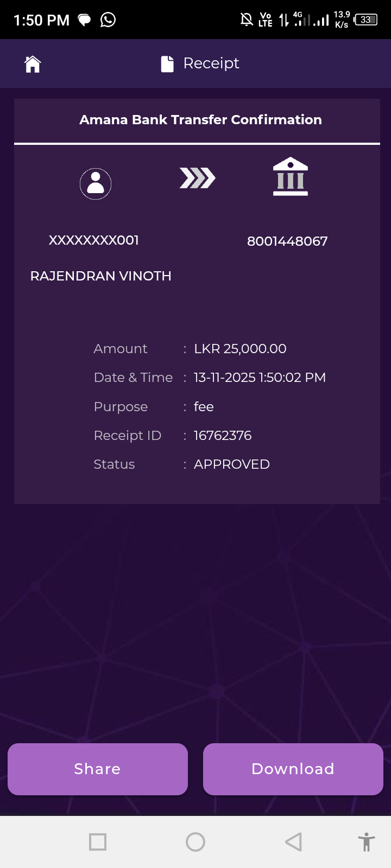
Task: Tap the recipient bank building icon
Action: tap(291, 177)
